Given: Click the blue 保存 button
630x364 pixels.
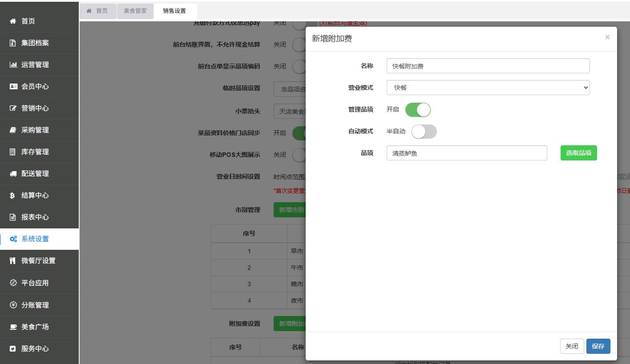Looking at the screenshot, I should pos(598,346).
